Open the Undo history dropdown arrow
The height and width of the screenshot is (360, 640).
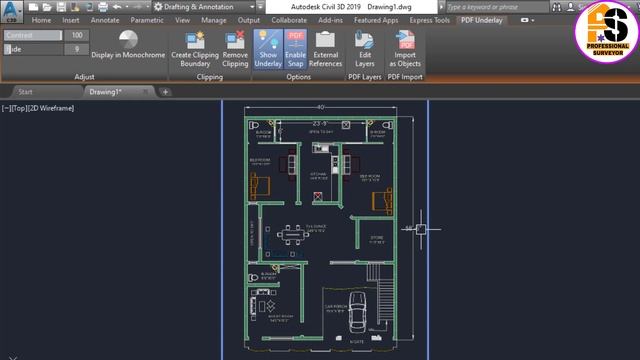pos(127,7)
